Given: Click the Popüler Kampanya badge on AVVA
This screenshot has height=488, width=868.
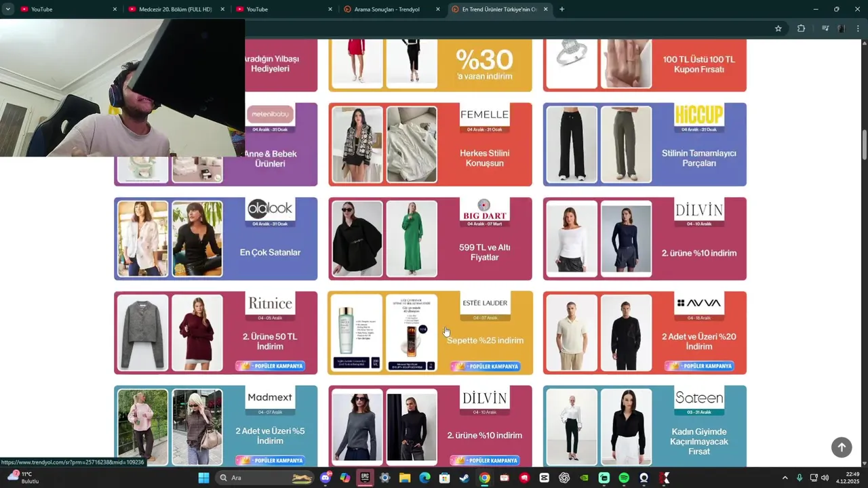Looking at the screenshot, I should point(699,366).
